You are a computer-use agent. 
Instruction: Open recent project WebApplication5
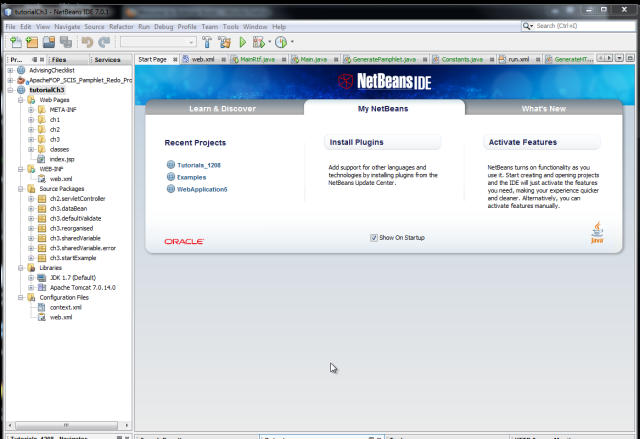point(202,189)
